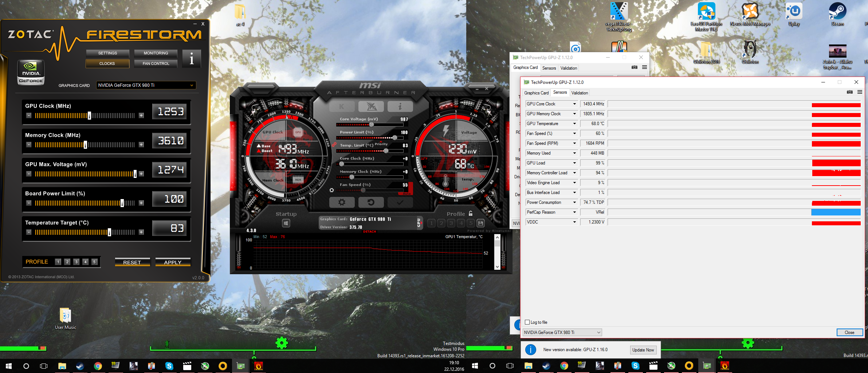Click the fighter jet icon button in Afterburner
The height and width of the screenshot is (373, 868).
(371, 106)
